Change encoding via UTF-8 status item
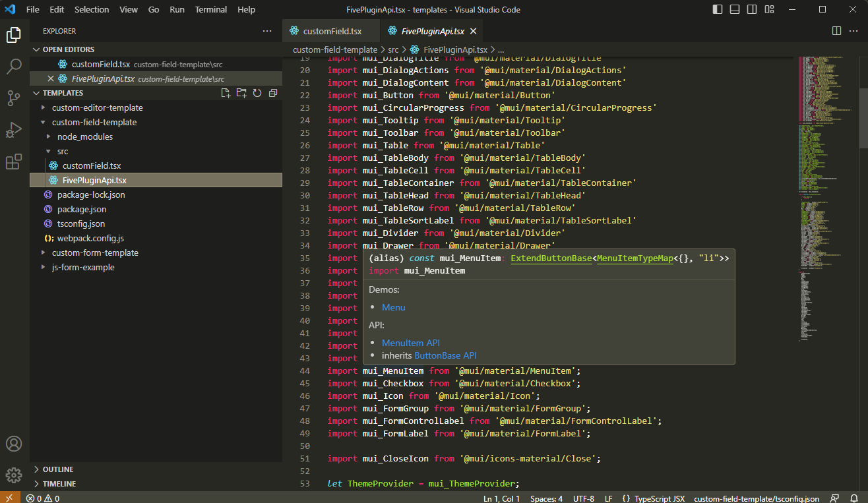Screen dimensions: 868x503 click(584, 498)
